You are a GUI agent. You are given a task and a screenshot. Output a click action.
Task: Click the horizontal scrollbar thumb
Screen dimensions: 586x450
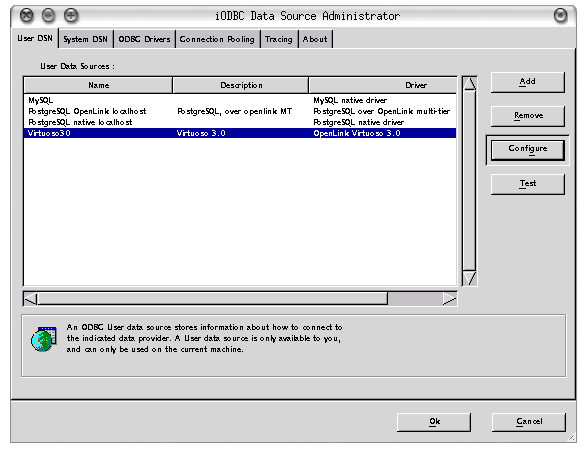[213, 299]
